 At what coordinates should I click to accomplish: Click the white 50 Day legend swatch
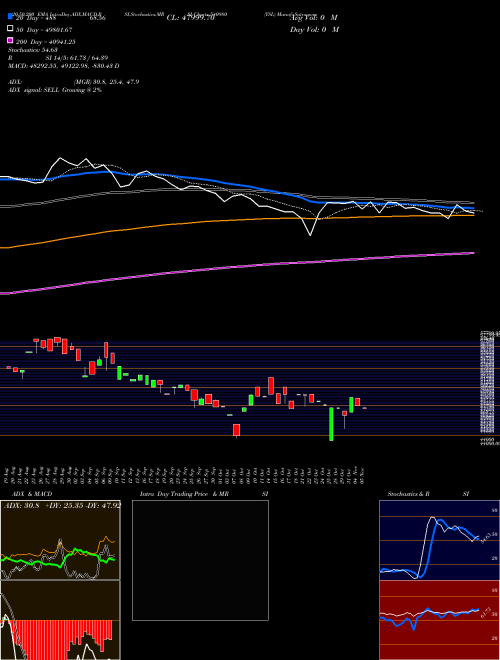click(10, 29)
